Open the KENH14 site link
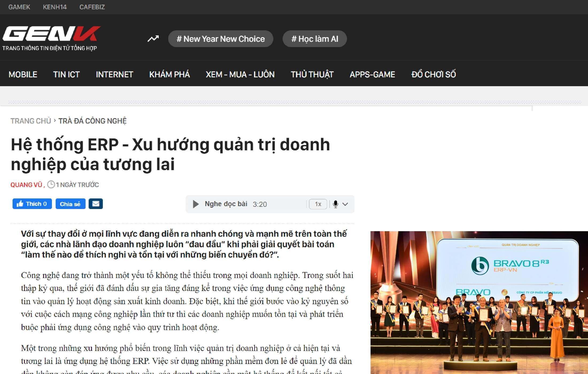 (x=55, y=7)
